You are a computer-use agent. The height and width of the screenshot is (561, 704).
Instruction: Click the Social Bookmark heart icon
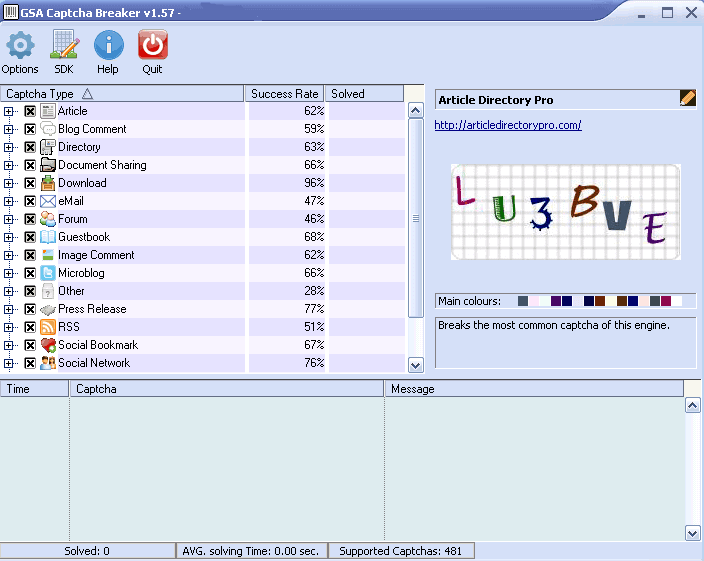(x=48, y=345)
